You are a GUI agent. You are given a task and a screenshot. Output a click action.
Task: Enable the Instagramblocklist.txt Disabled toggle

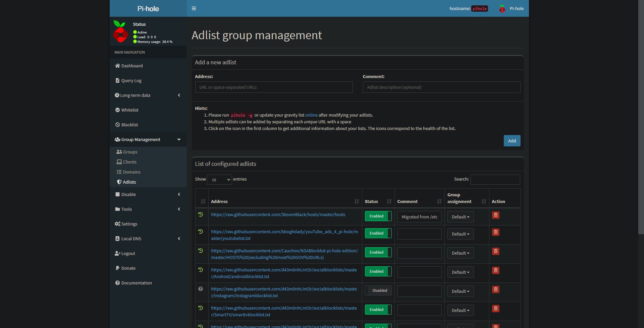pos(378,290)
